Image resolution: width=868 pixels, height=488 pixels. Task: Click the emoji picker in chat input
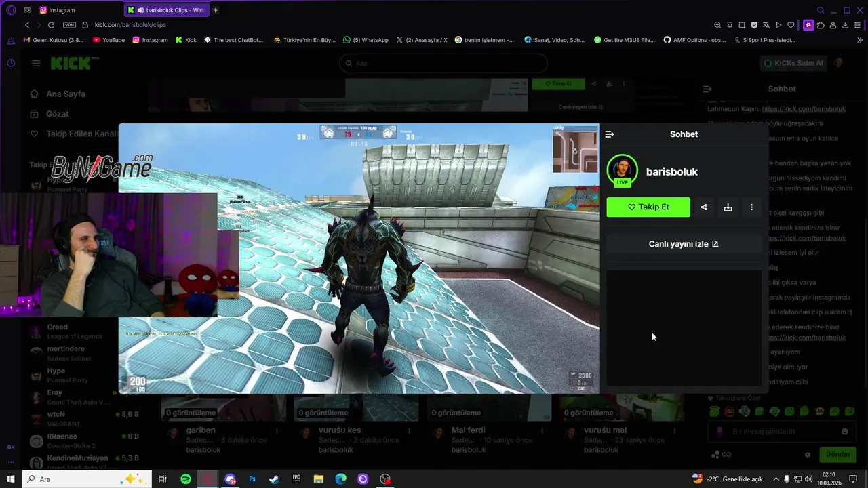(844, 432)
